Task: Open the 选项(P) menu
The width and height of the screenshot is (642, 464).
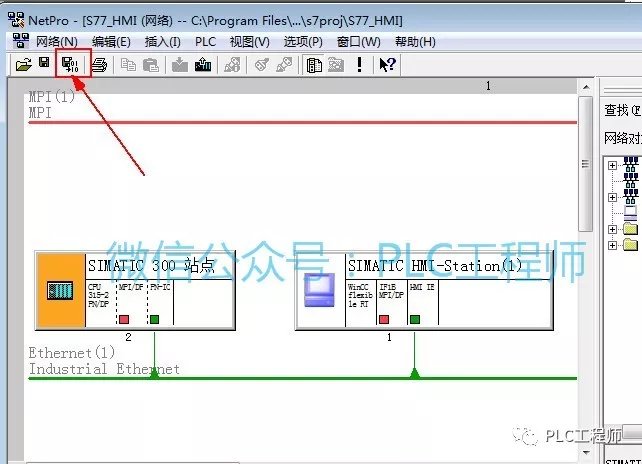Action: [x=303, y=41]
